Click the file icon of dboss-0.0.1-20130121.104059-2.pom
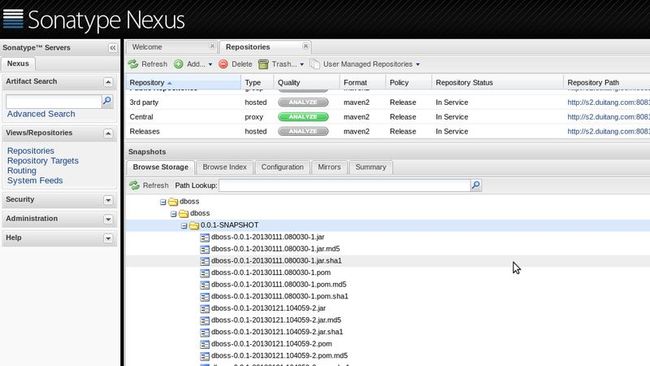 pyautogui.click(x=205, y=344)
